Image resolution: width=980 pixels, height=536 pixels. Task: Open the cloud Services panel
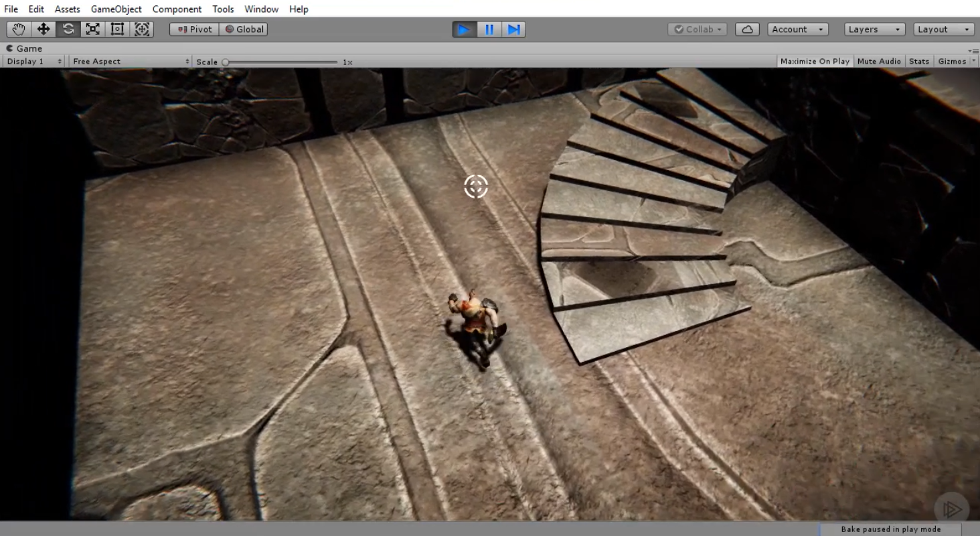[747, 29]
